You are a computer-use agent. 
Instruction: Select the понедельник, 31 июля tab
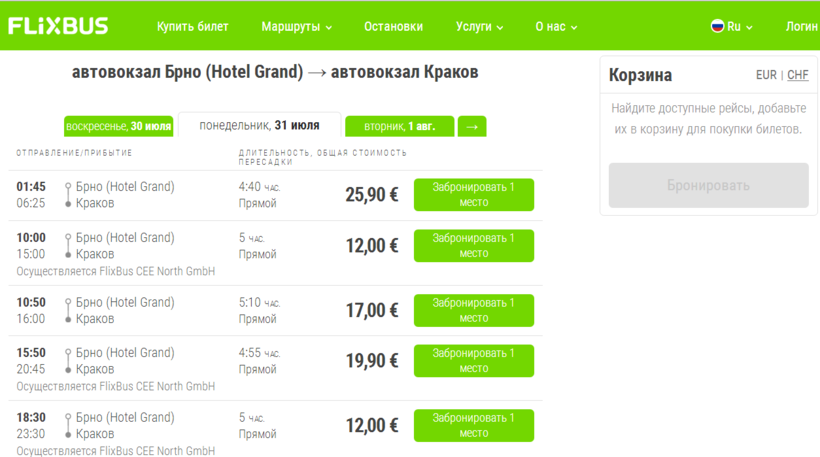[259, 126]
